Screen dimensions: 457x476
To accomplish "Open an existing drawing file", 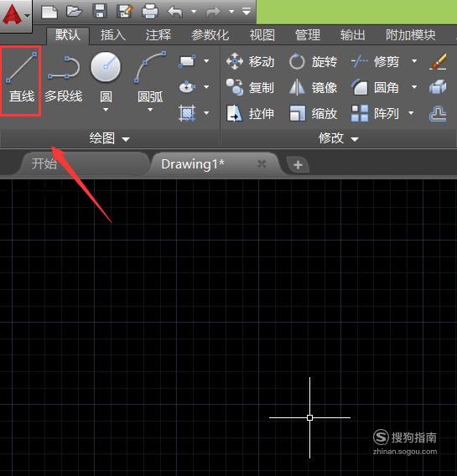I will (x=75, y=12).
